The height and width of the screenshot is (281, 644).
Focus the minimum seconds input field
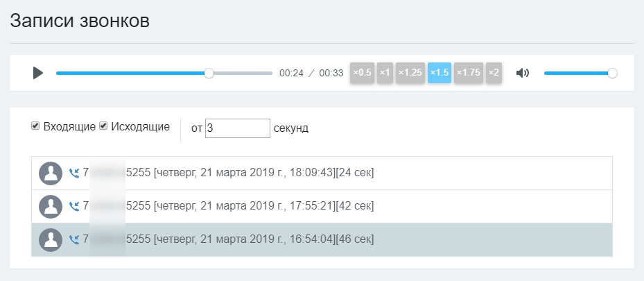(237, 128)
